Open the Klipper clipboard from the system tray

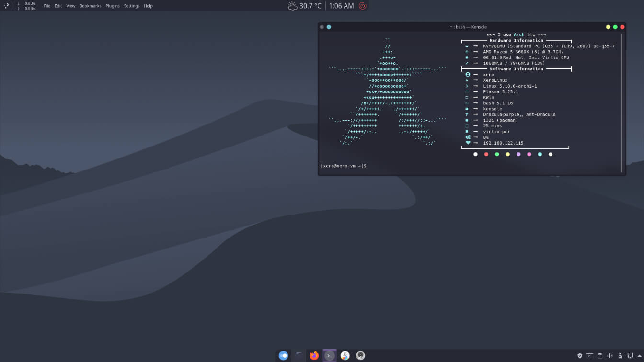(x=600, y=355)
